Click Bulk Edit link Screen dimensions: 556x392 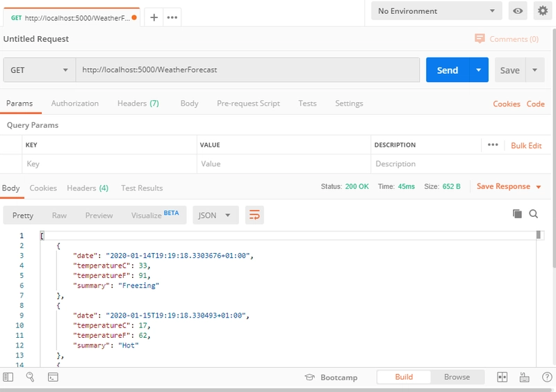click(x=526, y=145)
